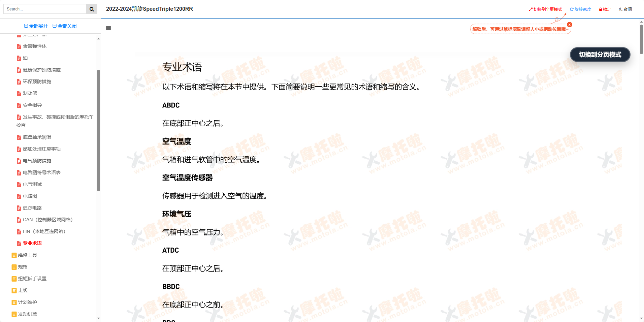Expand the 计划维护 folder
This screenshot has width=644, height=322.
[x=28, y=302]
